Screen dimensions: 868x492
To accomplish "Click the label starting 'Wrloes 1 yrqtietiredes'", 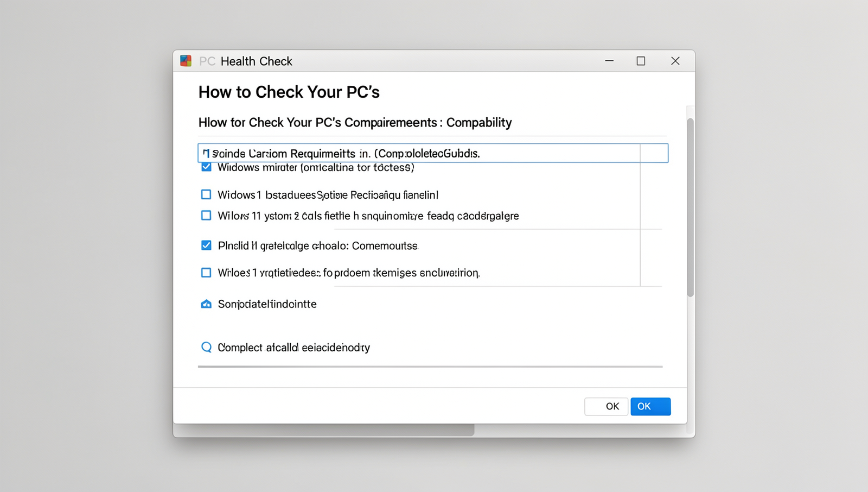I will [x=349, y=273].
